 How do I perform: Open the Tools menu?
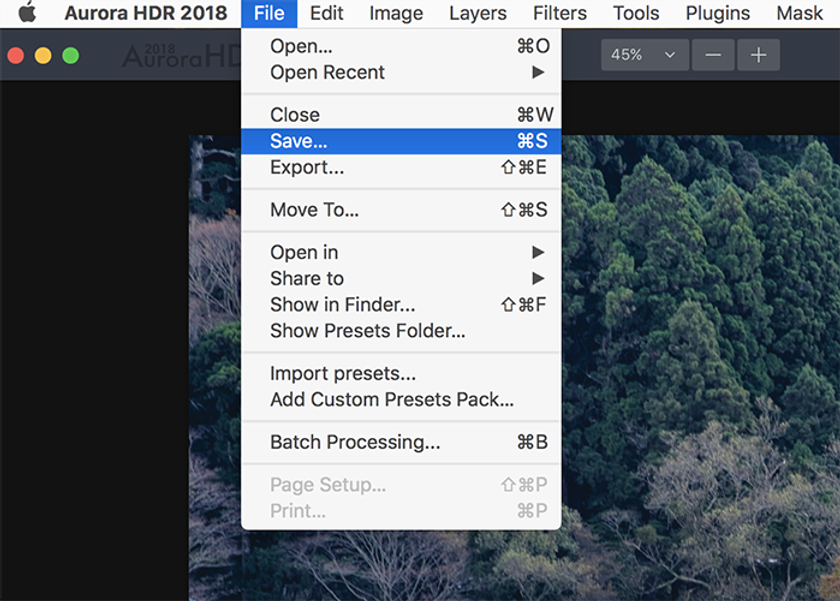point(636,13)
